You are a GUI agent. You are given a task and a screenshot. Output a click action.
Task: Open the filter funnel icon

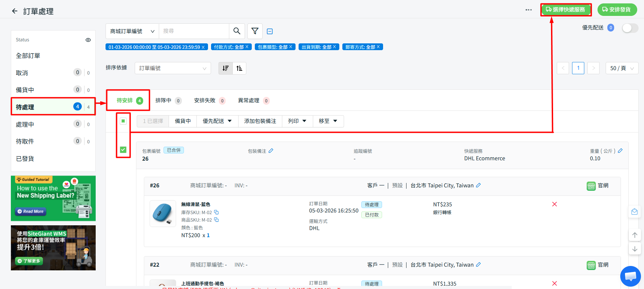coord(255,31)
